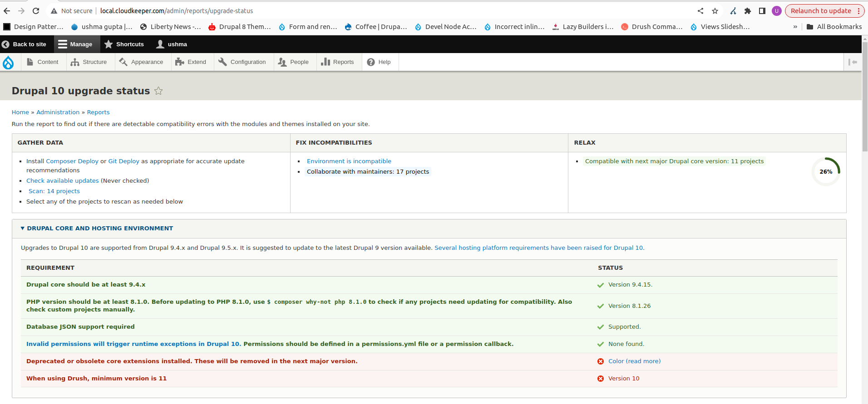
Task: Click the Drupal drop logo icon
Action: point(8,62)
